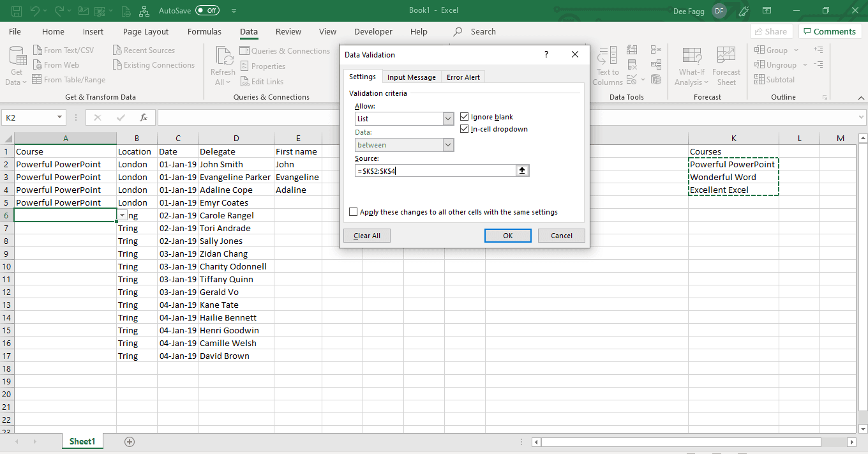
Task: Click OK in Data Validation dialog
Action: [x=508, y=236]
